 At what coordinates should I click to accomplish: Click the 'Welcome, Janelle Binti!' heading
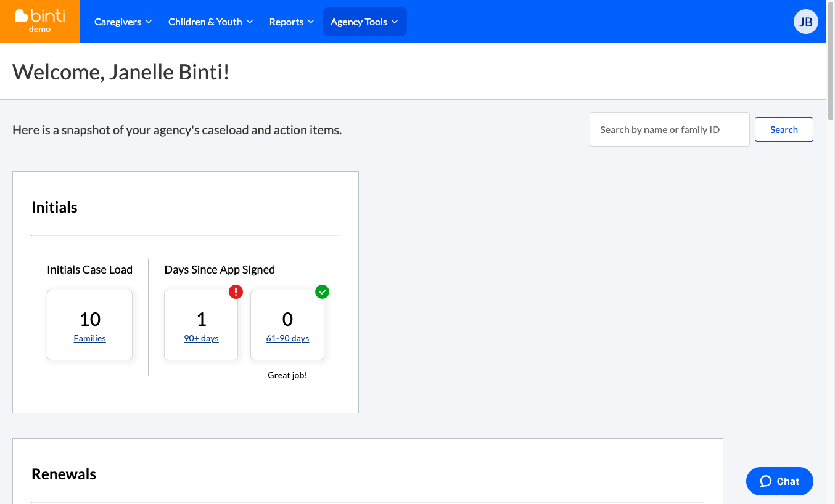click(x=121, y=72)
